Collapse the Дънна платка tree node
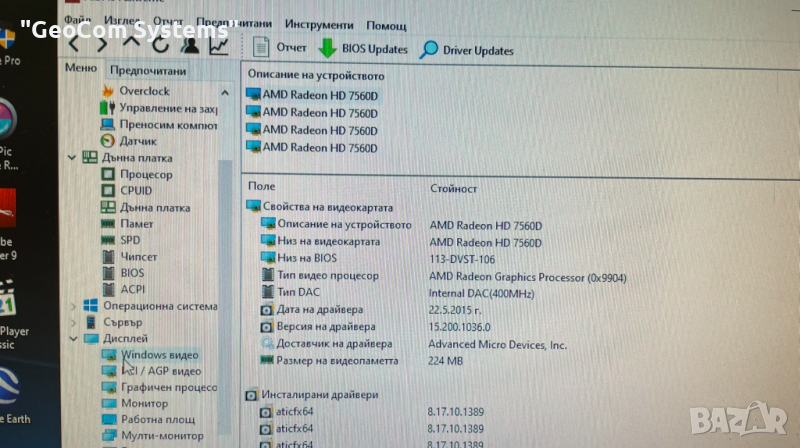Screen dimensions: 800x448 (x=71, y=157)
